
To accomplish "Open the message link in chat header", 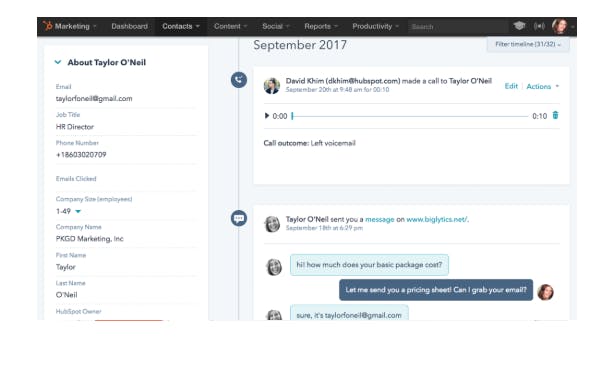I will tap(379, 219).
